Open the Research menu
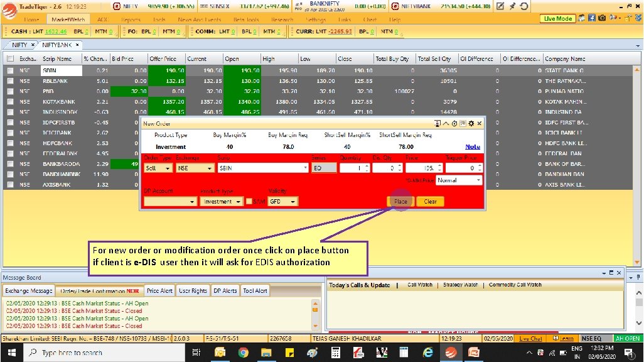This screenshot has height=362, width=644. tap(282, 19)
